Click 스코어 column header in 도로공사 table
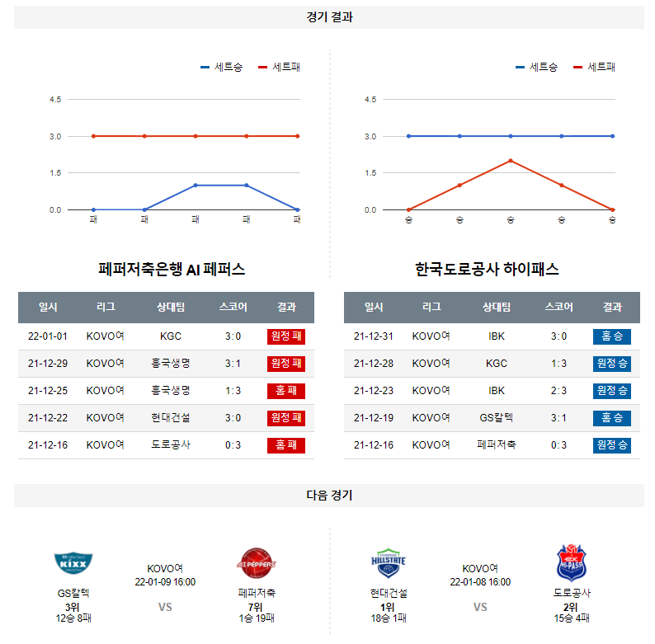This screenshot has height=644, width=655. 559,307
